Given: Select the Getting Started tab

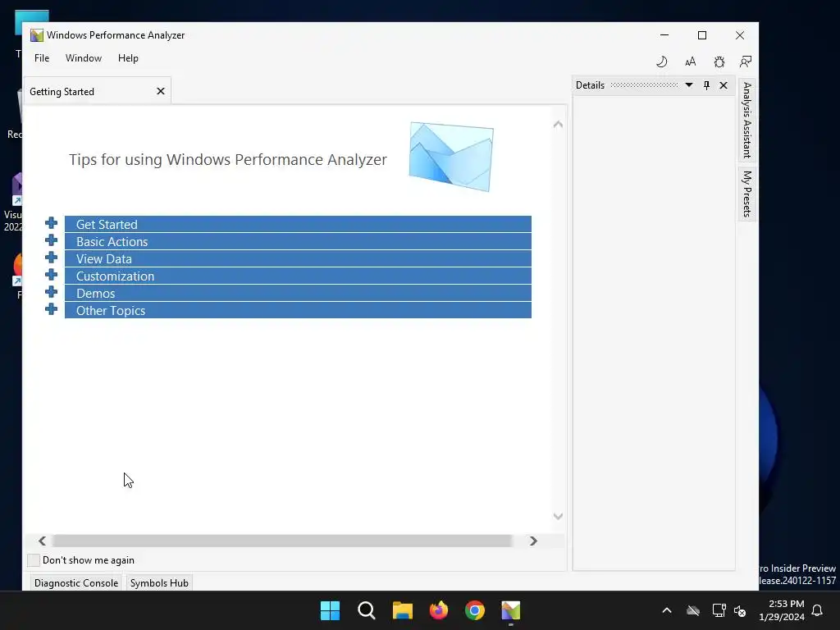Looking at the screenshot, I should click(x=98, y=91).
